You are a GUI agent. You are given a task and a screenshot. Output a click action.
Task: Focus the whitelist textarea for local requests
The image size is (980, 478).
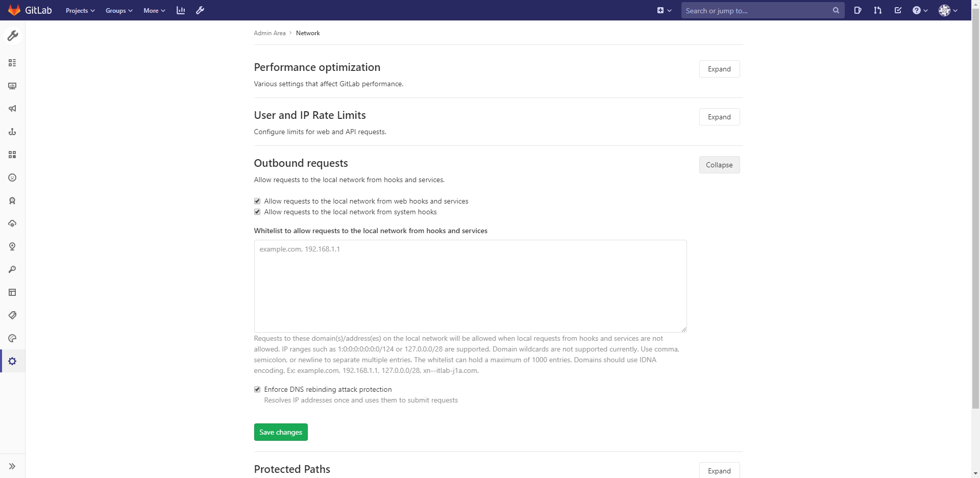[470, 286]
